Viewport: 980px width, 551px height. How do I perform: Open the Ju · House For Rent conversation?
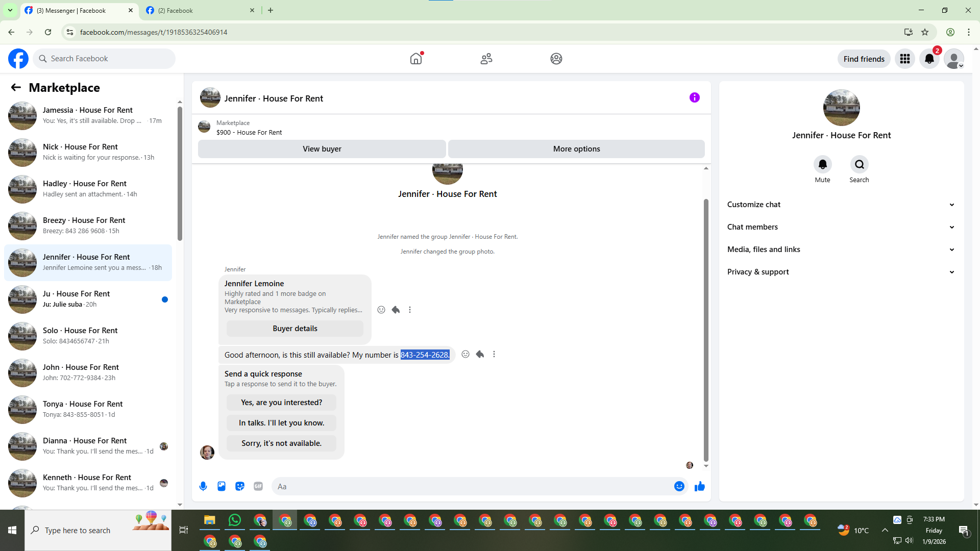click(88, 299)
